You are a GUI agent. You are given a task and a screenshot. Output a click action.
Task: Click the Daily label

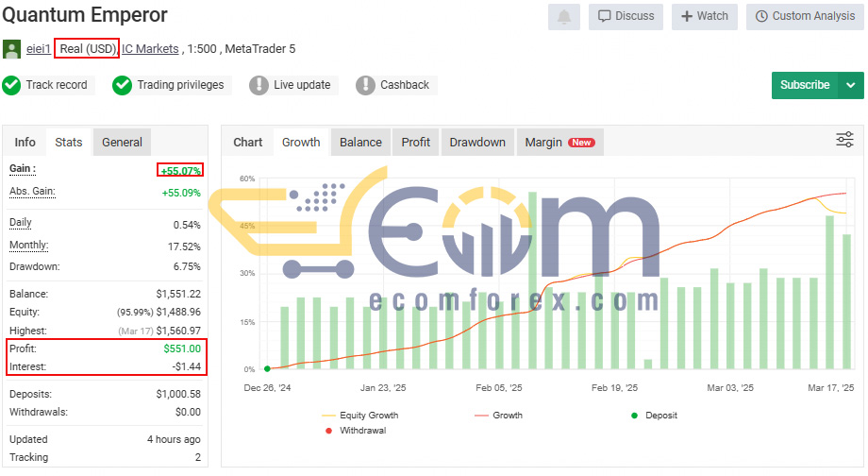pyautogui.click(x=21, y=223)
